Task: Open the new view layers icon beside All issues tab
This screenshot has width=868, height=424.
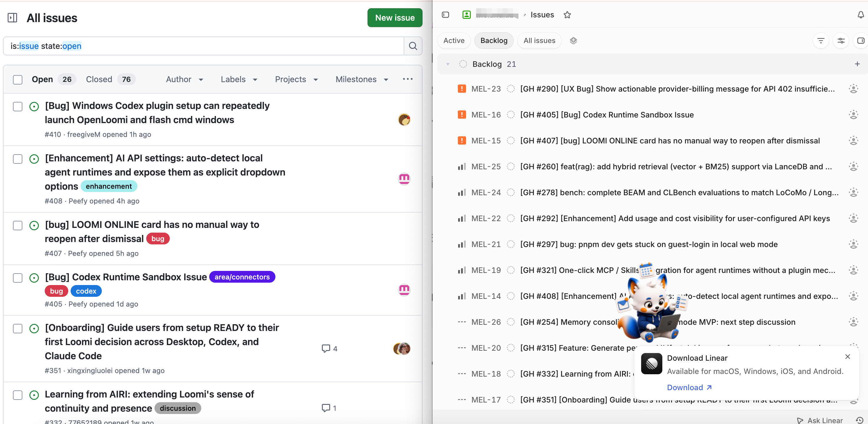Action: (573, 41)
